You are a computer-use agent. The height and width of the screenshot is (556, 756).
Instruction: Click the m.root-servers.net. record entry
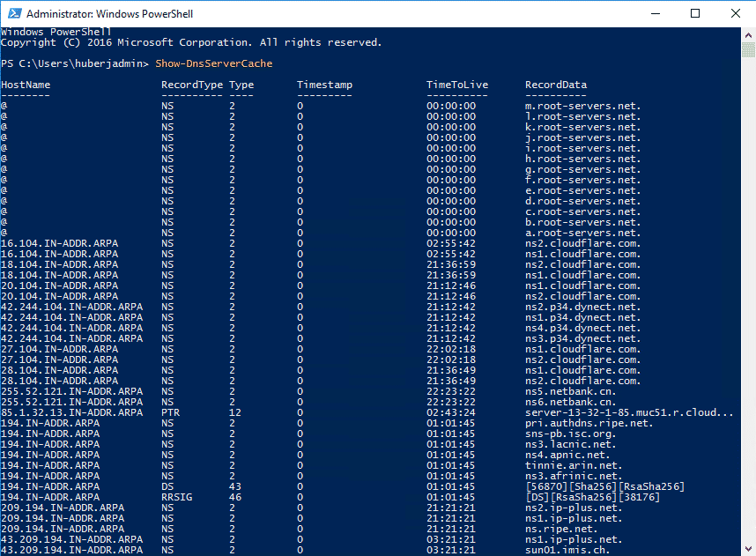tap(583, 106)
